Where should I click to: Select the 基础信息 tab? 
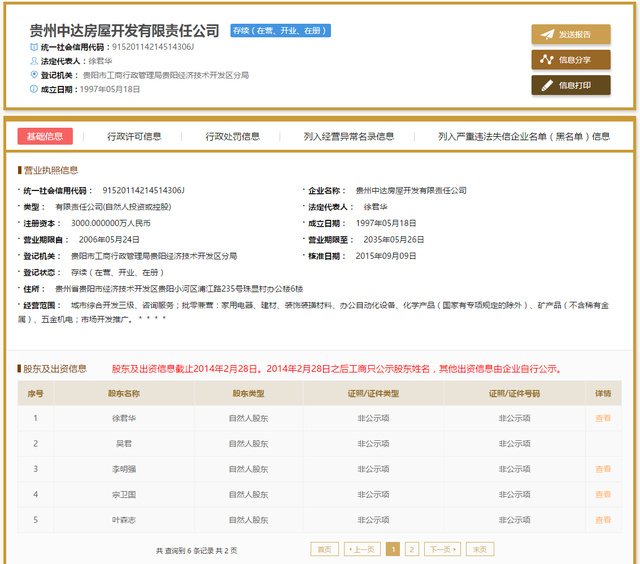click(45, 136)
